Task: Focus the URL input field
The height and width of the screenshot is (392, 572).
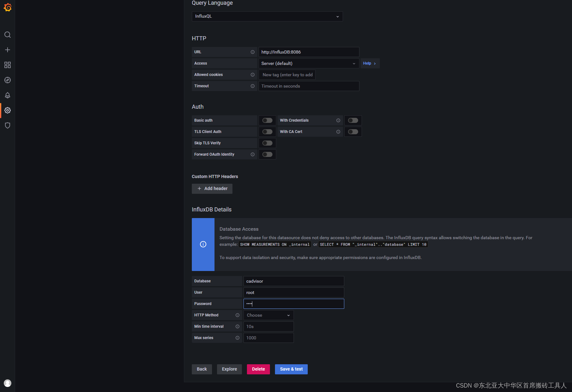Action: [309, 52]
